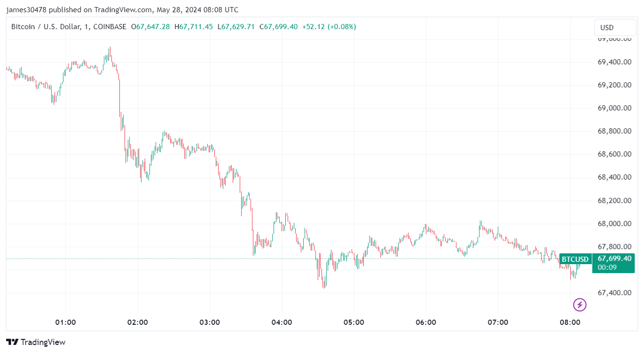Image resolution: width=644 pixels, height=353 pixels.
Task: Click the TradingView wordmark at bottom
Action: click(x=43, y=342)
